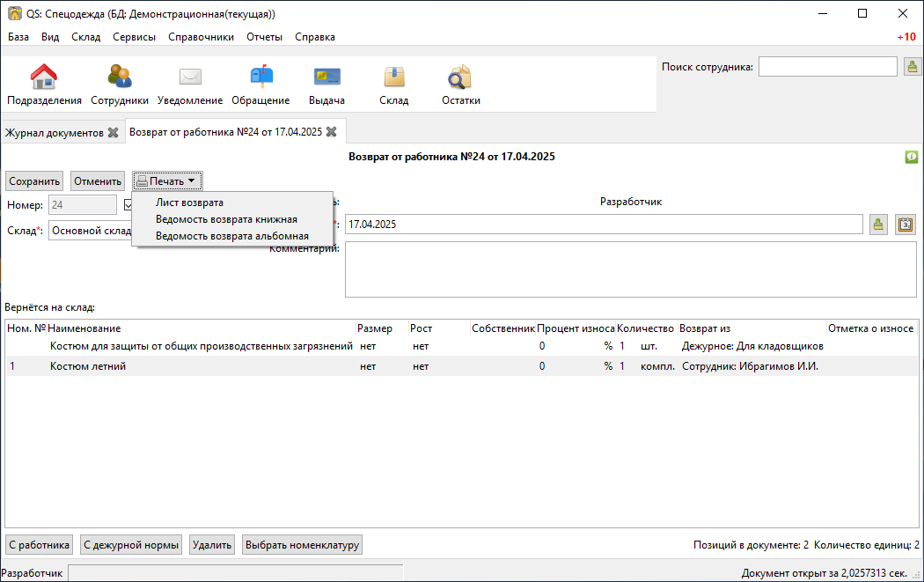Click the date field showing 17.04.2025
Image resolution: width=924 pixels, height=582 pixels.
[x=604, y=224]
